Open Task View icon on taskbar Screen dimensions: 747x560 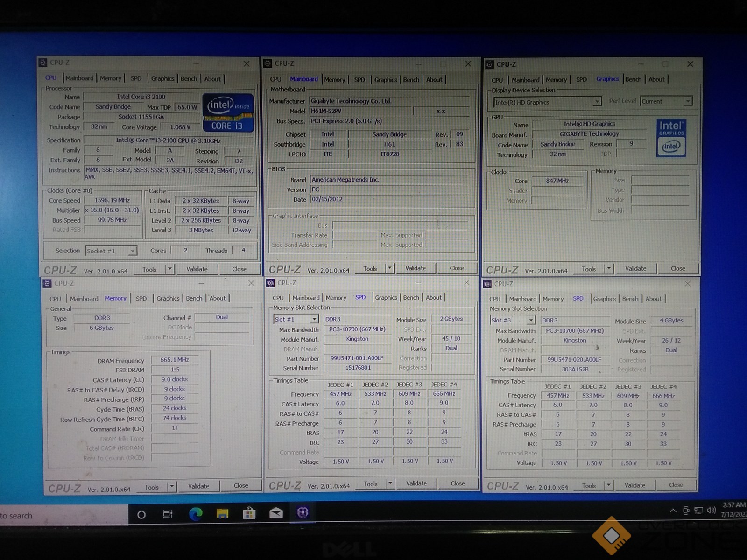pyautogui.click(x=168, y=514)
